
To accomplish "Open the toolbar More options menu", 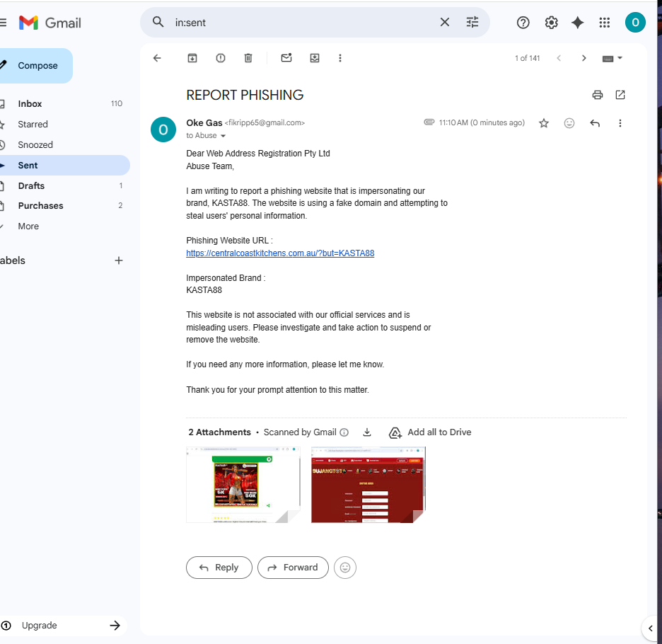I will coord(340,58).
